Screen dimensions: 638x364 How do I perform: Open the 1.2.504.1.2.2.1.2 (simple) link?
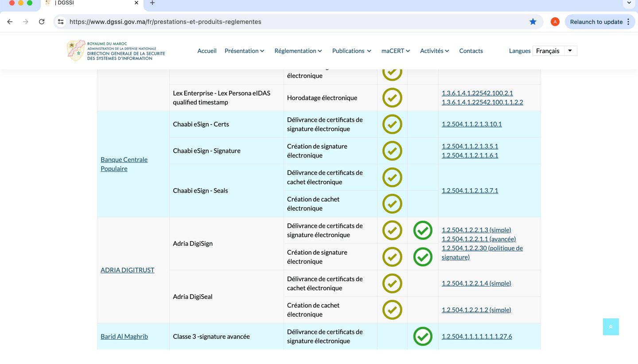click(x=476, y=310)
